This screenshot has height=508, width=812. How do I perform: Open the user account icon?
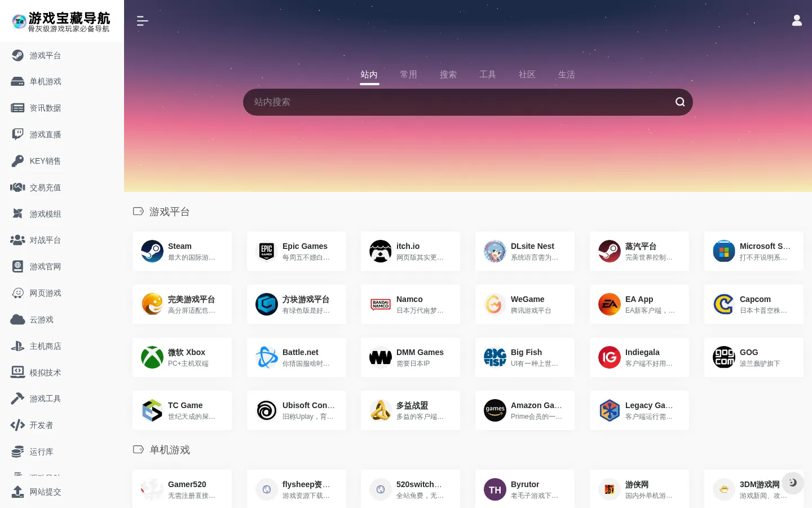[797, 21]
